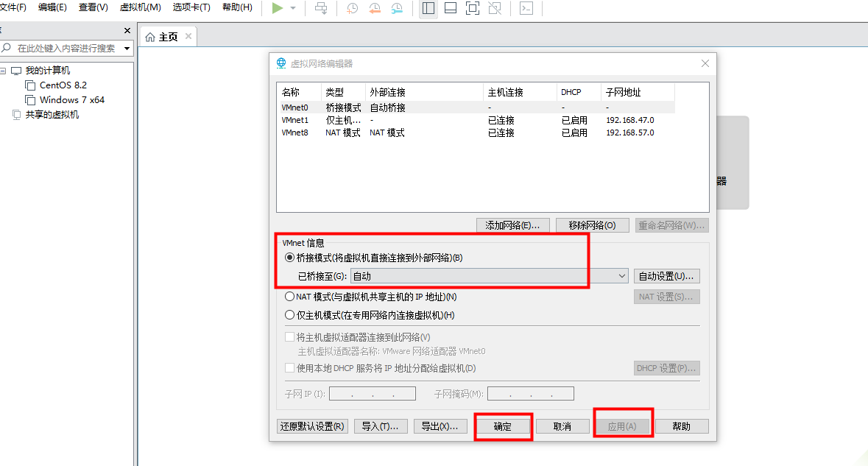
Task: Collapse the 我的计算机 tree node
Action: pyautogui.click(x=4, y=71)
